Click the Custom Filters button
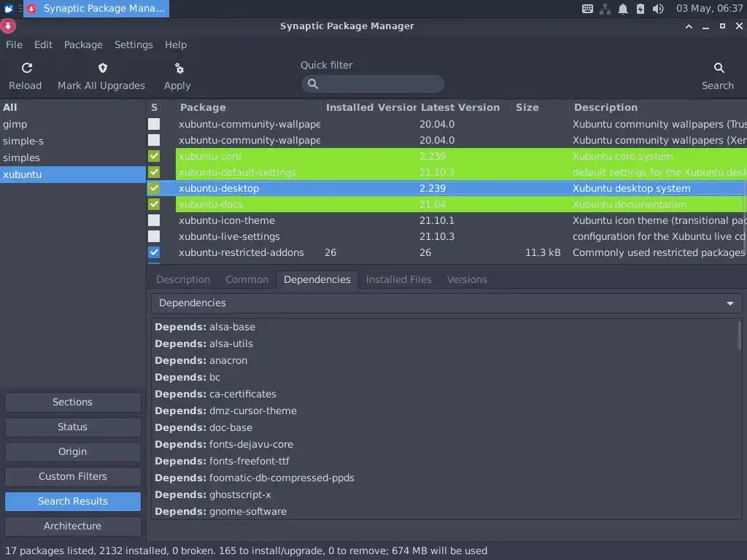This screenshot has height=560, width=747. [73, 477]
